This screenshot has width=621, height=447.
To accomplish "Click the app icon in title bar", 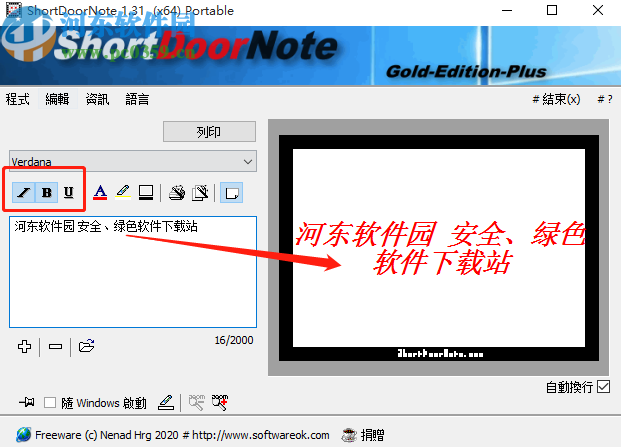I will 13,10.
